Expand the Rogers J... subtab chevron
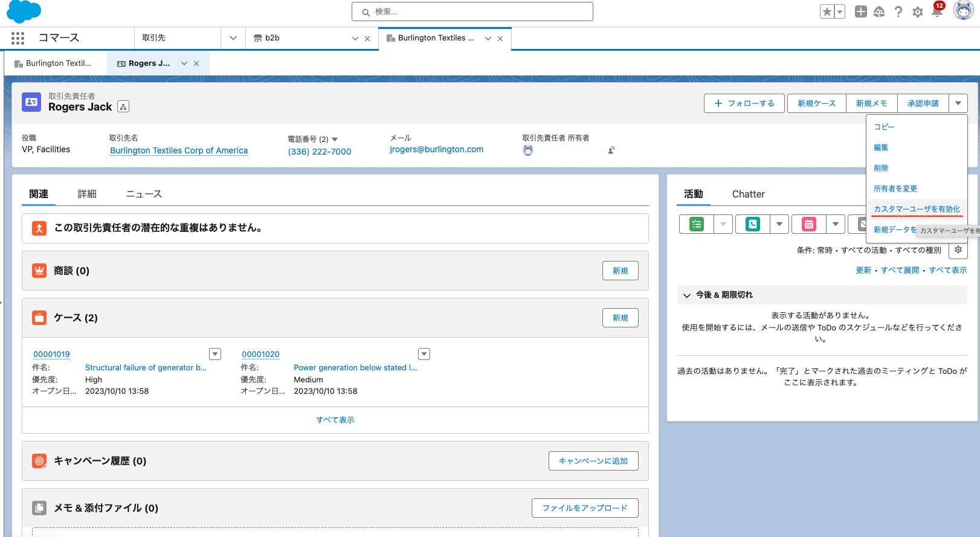Viewport: 980px width, 537px height. tap(184, 63)
